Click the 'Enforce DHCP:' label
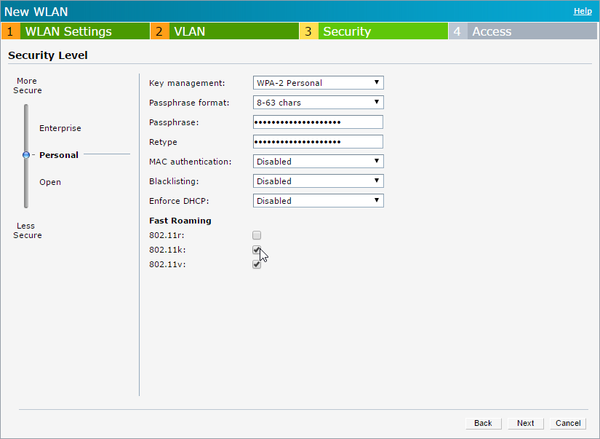 (179, 201)
